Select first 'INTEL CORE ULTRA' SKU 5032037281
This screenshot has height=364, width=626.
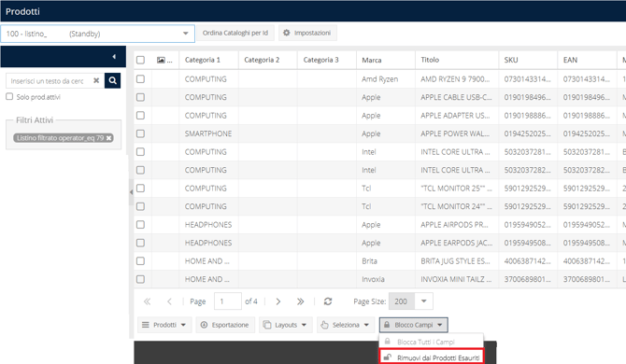[527, 152]
